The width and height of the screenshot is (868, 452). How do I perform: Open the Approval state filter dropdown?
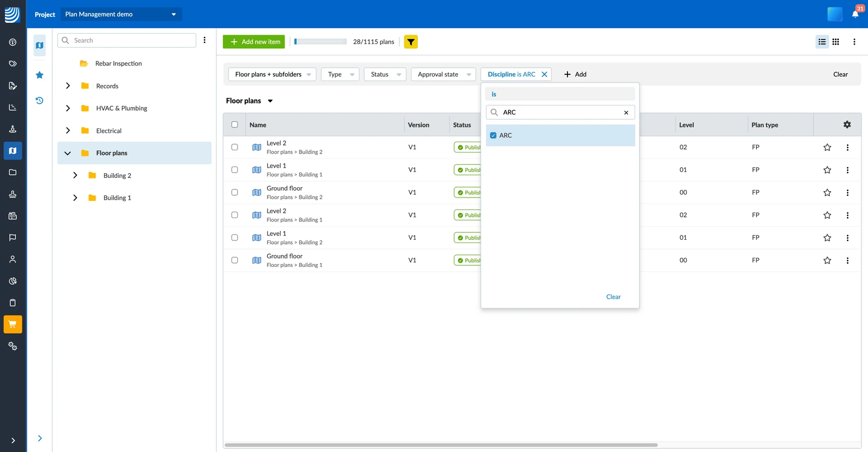[443, 74]
